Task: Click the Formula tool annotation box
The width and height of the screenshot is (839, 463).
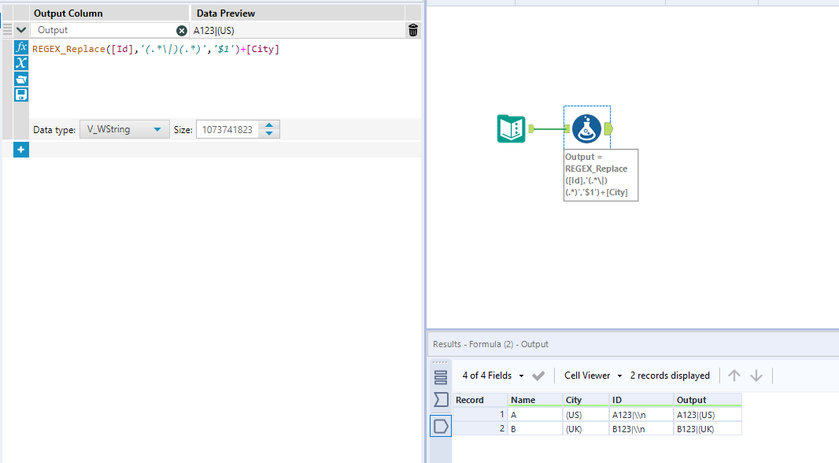Action: [601, 175]
